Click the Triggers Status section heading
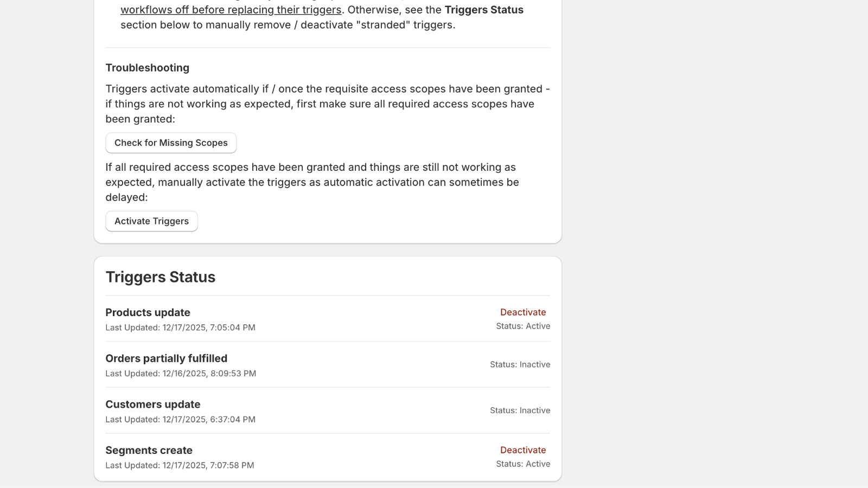 pos(160,277)
